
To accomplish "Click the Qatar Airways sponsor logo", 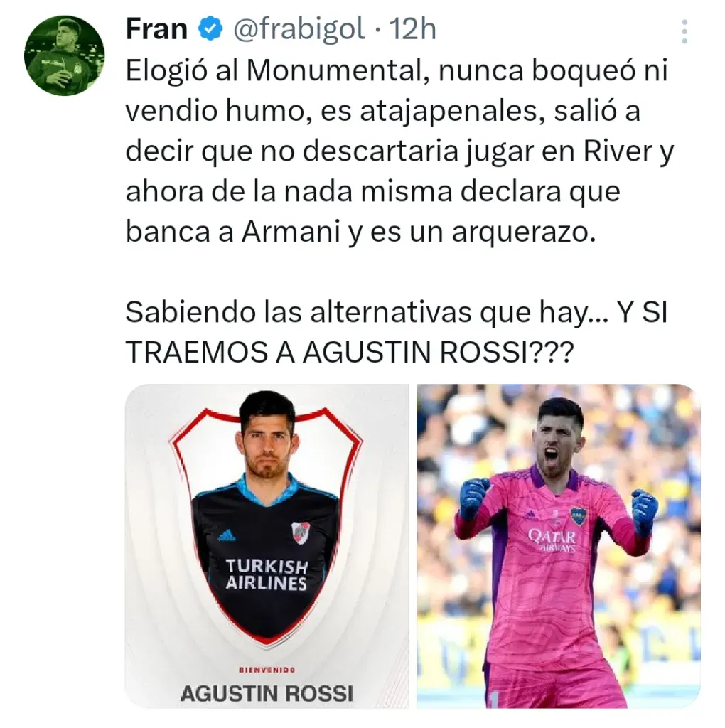I will [x=552, y=541].
